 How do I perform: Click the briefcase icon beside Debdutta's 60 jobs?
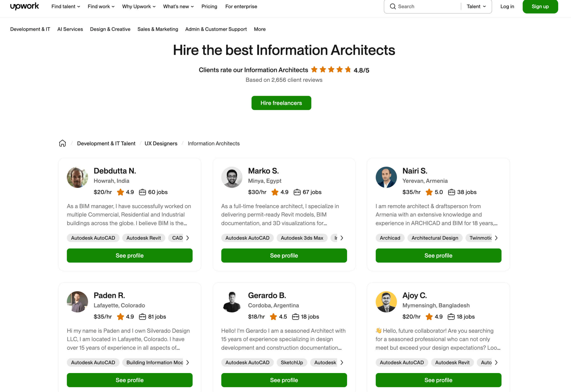click(143, 192)
